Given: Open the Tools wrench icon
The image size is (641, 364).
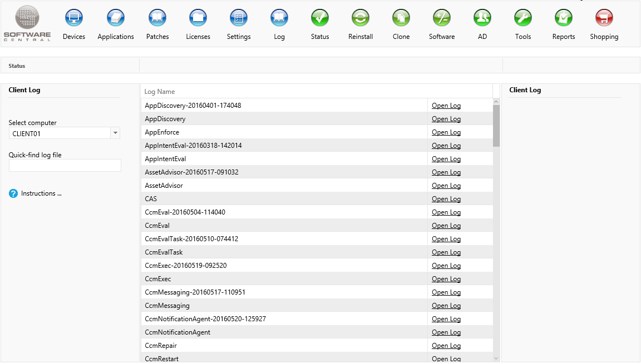Looking at the screenshot, I should coord(523,18).
